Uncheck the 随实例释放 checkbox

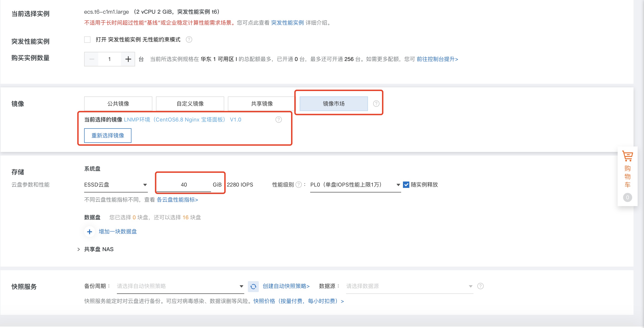click(406, 184)
